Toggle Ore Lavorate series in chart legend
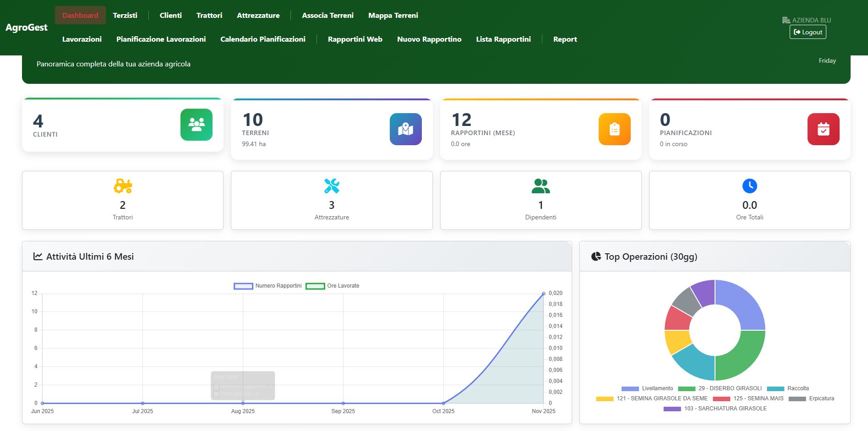868x431 pixels. [x=333, y=286]
